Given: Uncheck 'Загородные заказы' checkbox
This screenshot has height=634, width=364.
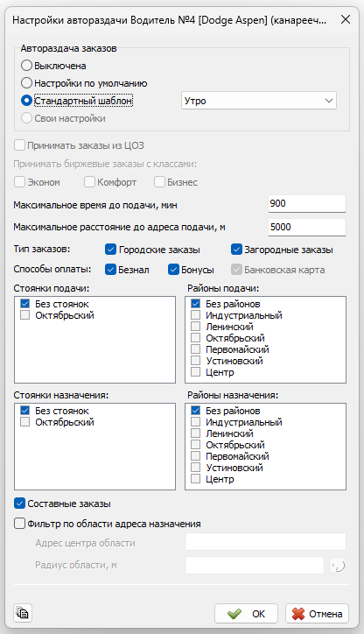Looking at the screenshot, I should 237,250.
